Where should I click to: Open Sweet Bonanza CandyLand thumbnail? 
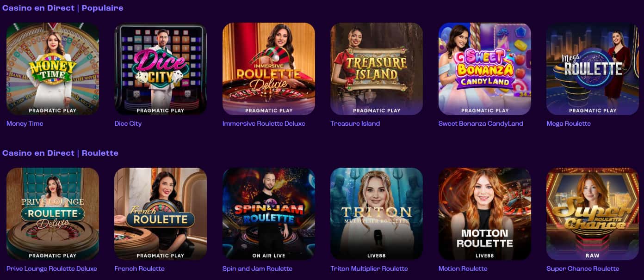(485, 69)
